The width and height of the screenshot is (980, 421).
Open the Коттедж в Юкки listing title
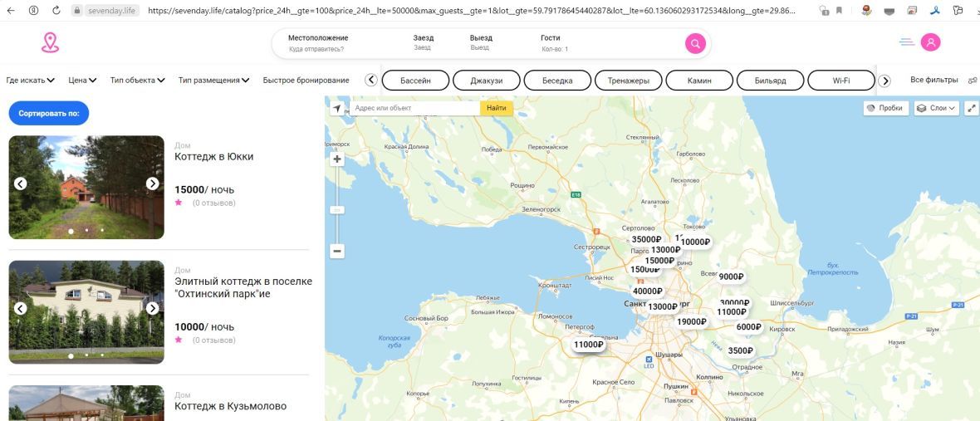click(x=213, y=157)
